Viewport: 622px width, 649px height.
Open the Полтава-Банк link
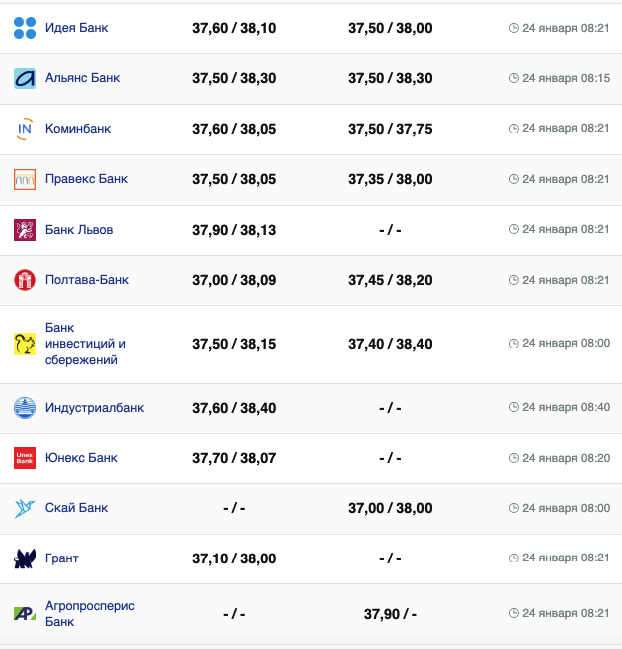86,280
